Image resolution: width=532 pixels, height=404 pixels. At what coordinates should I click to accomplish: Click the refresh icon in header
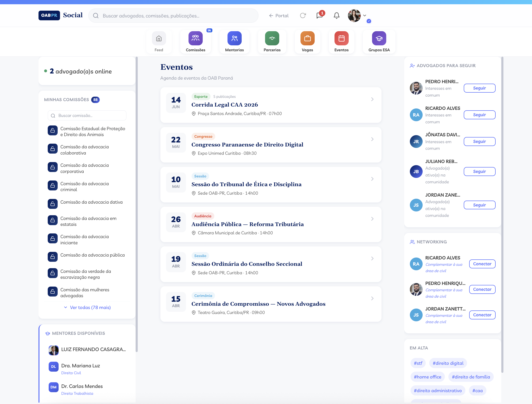tap(303, 16)
